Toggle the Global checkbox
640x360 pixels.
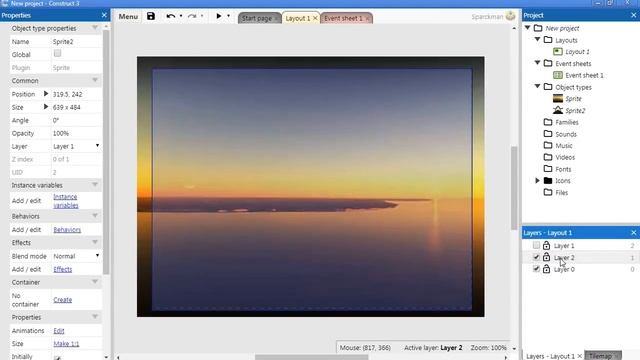pyautogui.click(x=58, y=53)
